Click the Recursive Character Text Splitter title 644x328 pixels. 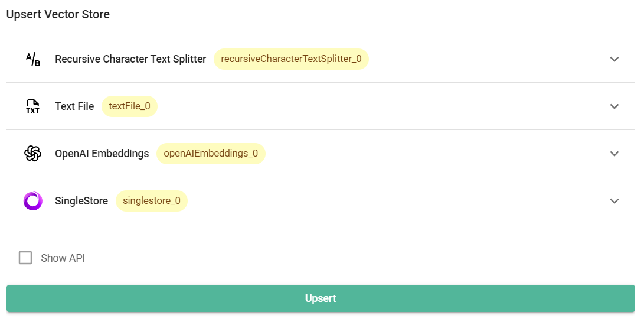pos(130,59)
